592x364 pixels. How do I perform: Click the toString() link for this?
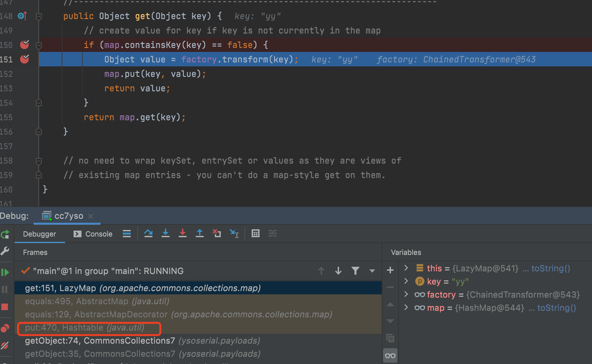[551, 268]
